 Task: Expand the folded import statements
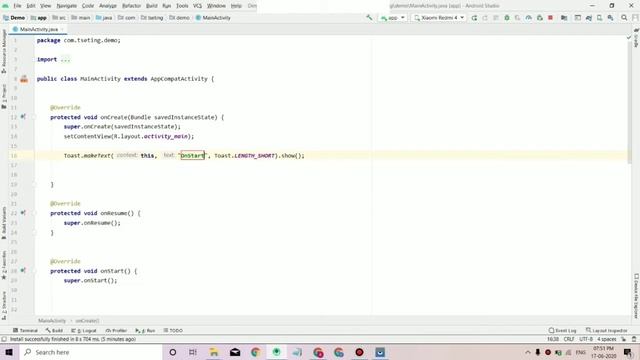pos(65,60)
